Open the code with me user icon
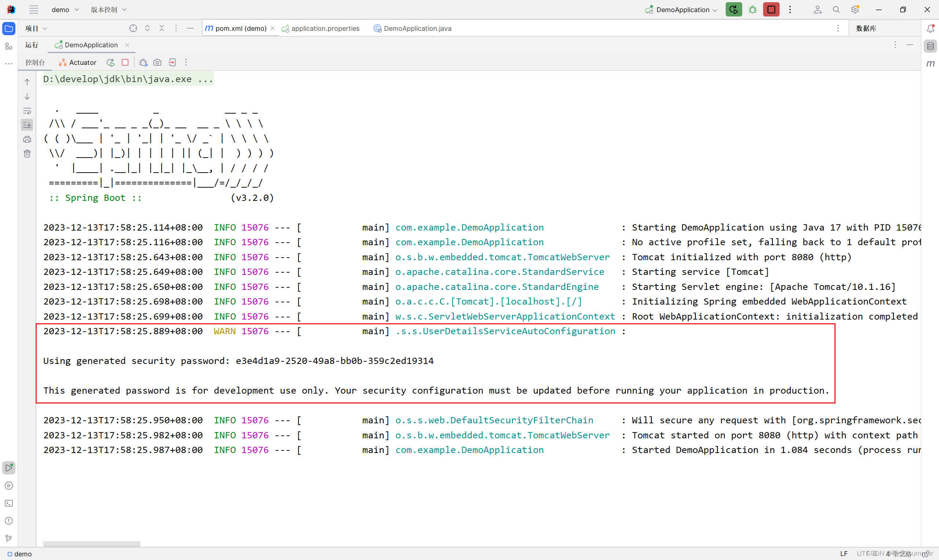This screenshot has height=560, width=939. click(x=817, y=10)
